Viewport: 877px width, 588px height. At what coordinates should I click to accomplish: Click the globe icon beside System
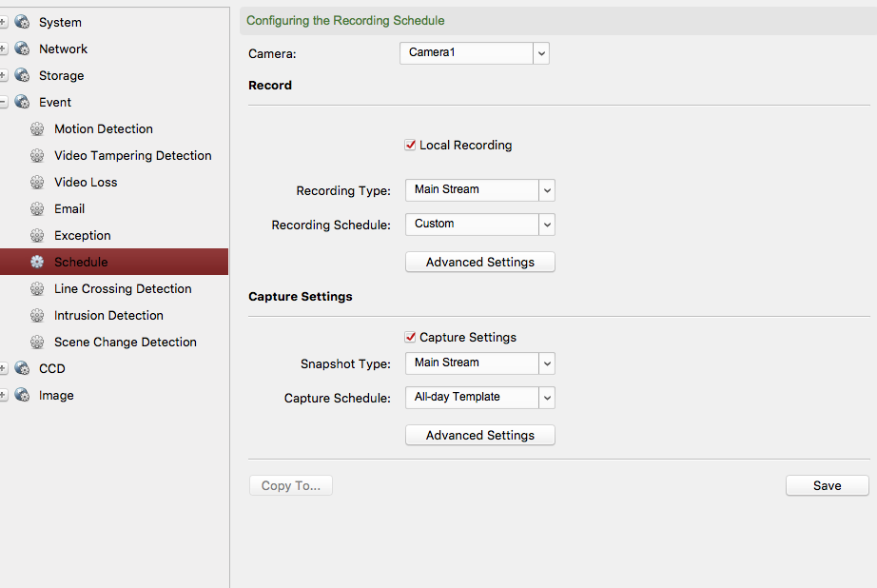[x=22, y=23]
